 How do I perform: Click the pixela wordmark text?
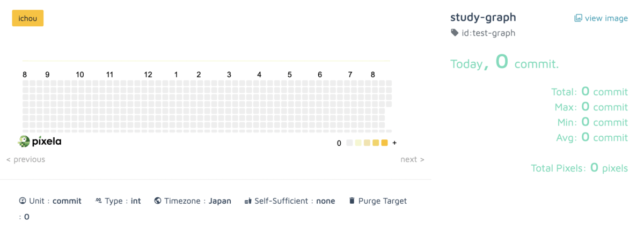pos(47,142)
